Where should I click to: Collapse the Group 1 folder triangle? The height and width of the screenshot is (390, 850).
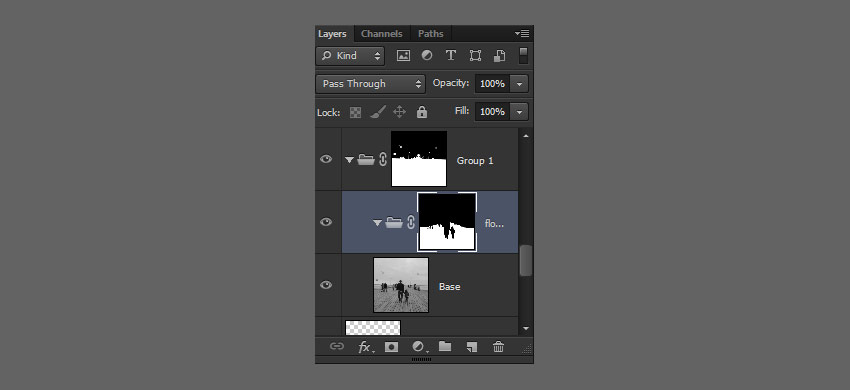[x=349, y=160]
